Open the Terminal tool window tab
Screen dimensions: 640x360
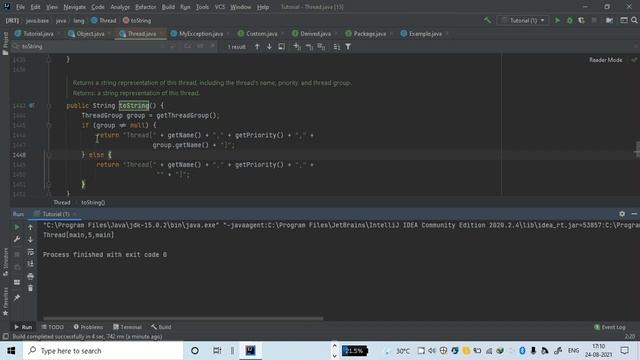click(127, 327)
